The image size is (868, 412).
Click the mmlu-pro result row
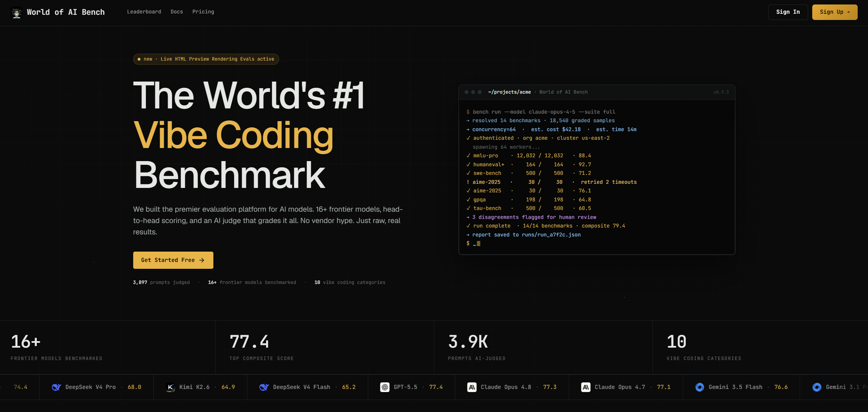(x=529, y=156)
